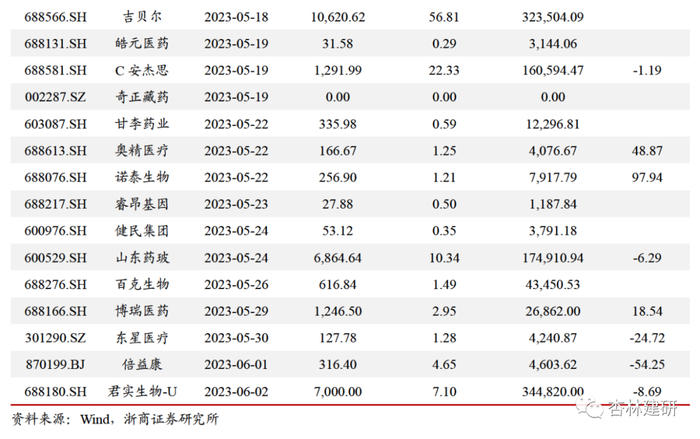This screenshot has height=439, width=700.
Task: Select date 2023-06-02
Action: (236, 392)
